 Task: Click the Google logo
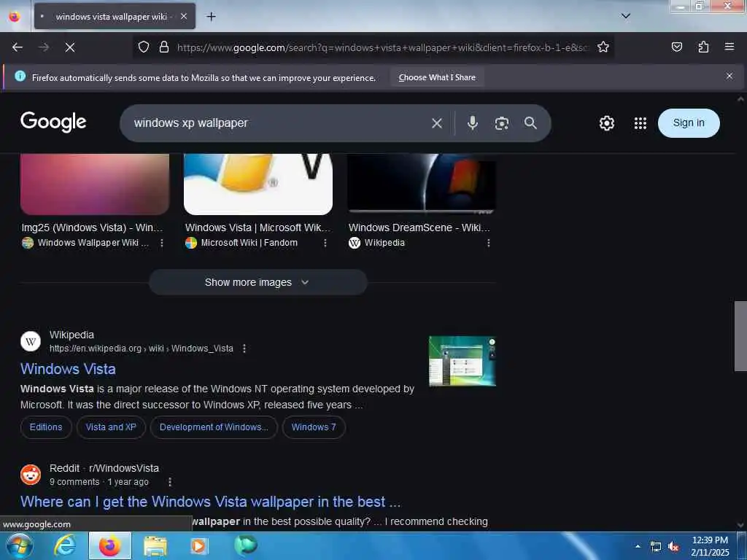tap(53, 122)
